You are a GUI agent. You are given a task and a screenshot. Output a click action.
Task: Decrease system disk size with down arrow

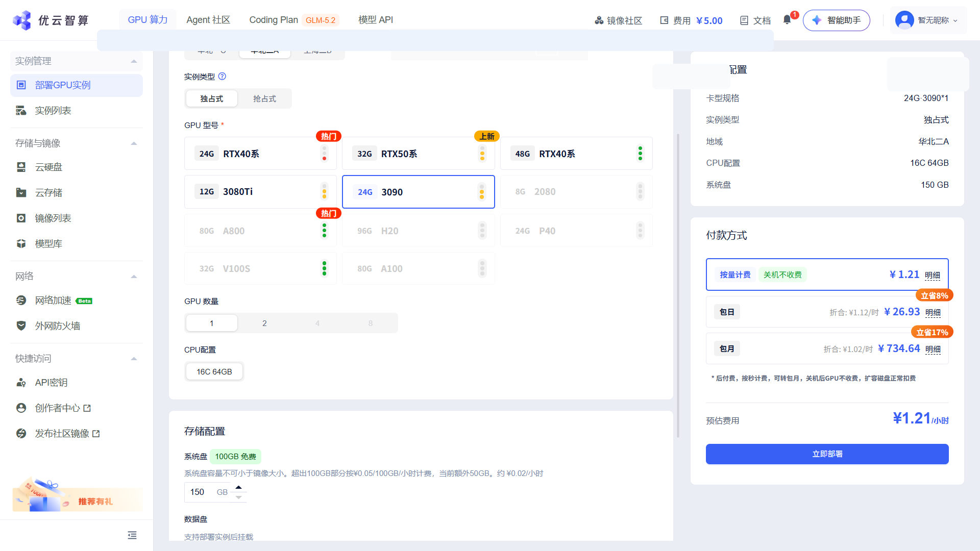click(238, 497)
